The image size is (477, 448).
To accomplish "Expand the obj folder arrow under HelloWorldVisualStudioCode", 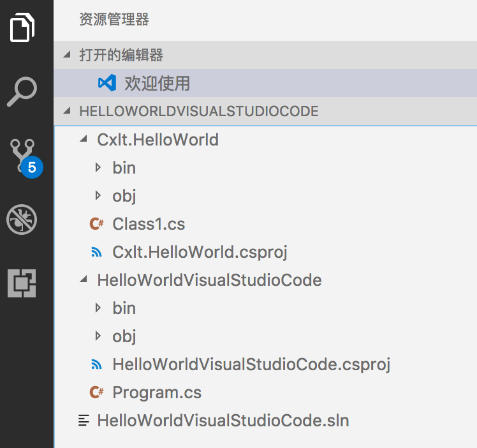I will coord(98,336).
